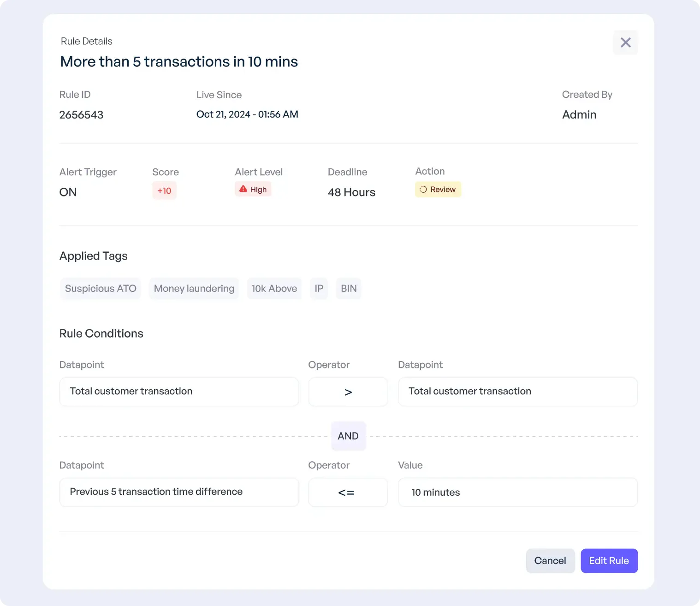Select the Money laundering tag
700x606 pixels.
(x=194, y=289)
